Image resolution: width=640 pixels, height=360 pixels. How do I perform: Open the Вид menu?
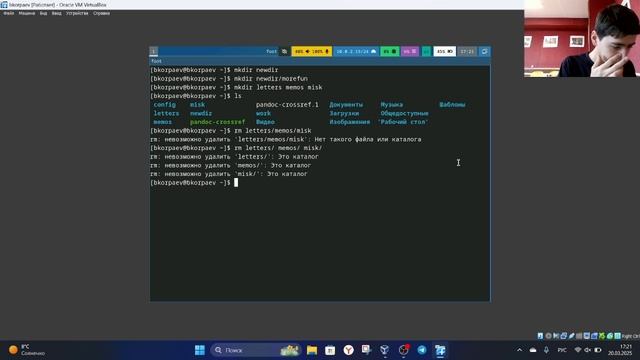tap(43, 13)
